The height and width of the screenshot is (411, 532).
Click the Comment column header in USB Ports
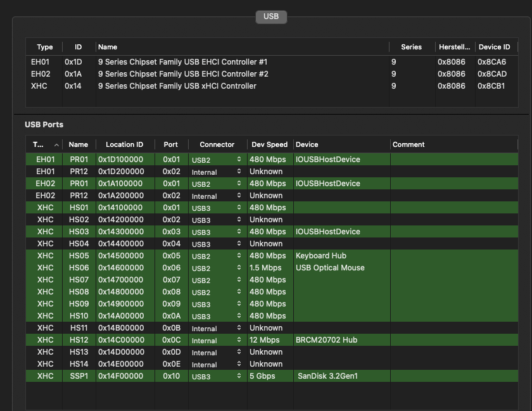[x=408, y=144]
